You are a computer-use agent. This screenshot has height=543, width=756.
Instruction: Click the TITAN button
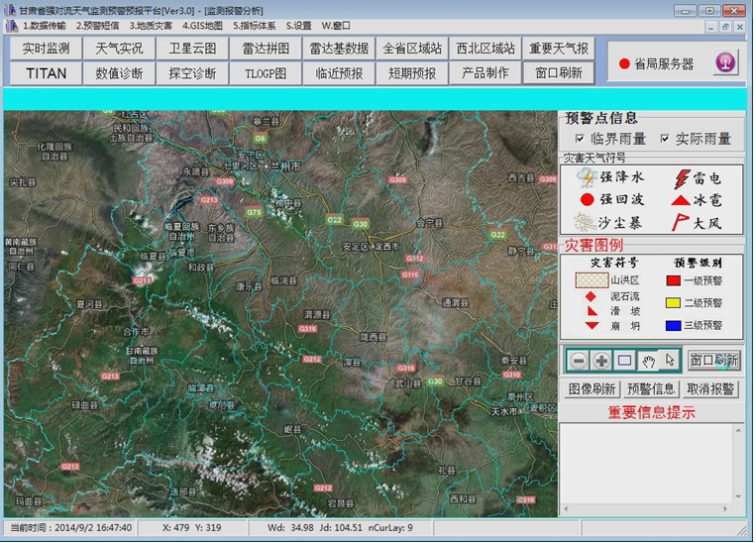[46, 73]
